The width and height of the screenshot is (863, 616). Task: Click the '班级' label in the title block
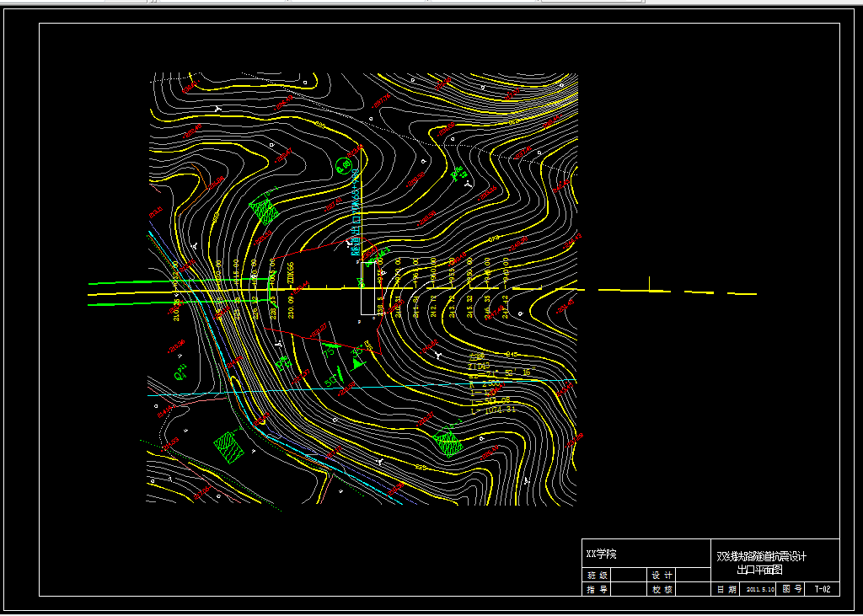598,576
